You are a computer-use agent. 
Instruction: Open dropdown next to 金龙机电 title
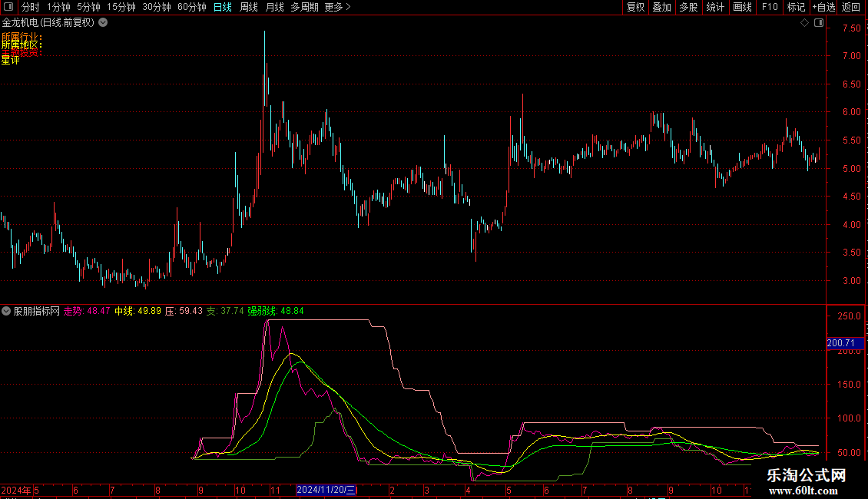[x=103, y=23]
